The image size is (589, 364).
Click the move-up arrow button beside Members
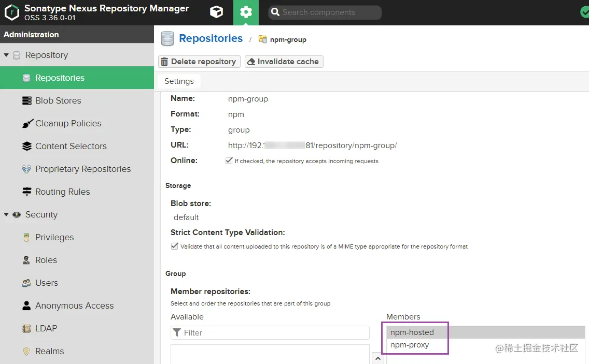click(x=378, y=358)
